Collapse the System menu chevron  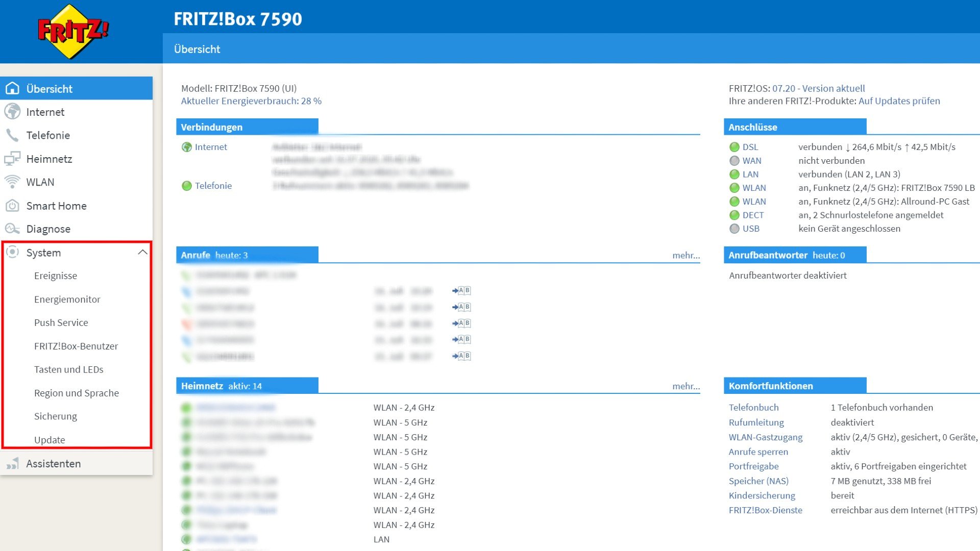[x=143, y=252]
